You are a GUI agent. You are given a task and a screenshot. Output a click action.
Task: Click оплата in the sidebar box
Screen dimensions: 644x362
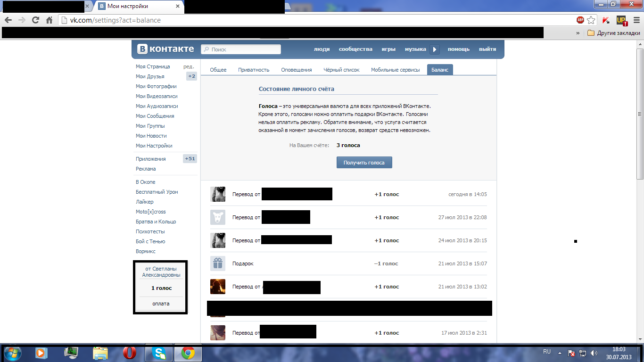pyautogui.click(x=161, y=304)
